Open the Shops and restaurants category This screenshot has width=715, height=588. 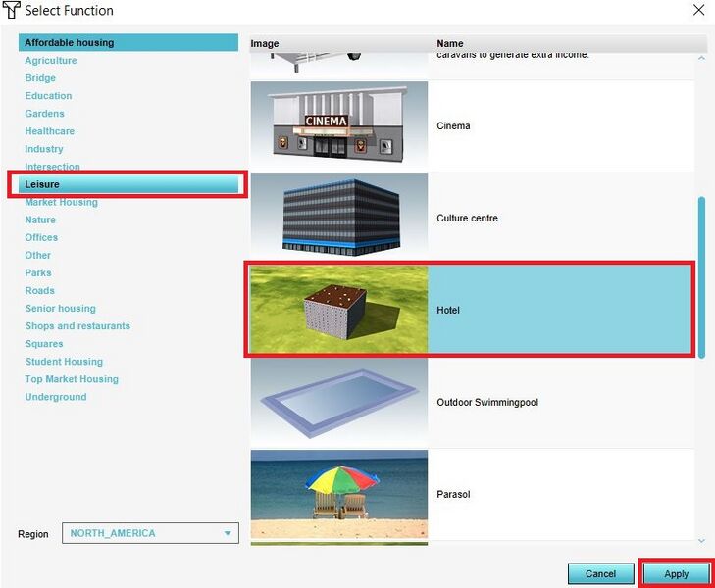click(x=77, y=326)
